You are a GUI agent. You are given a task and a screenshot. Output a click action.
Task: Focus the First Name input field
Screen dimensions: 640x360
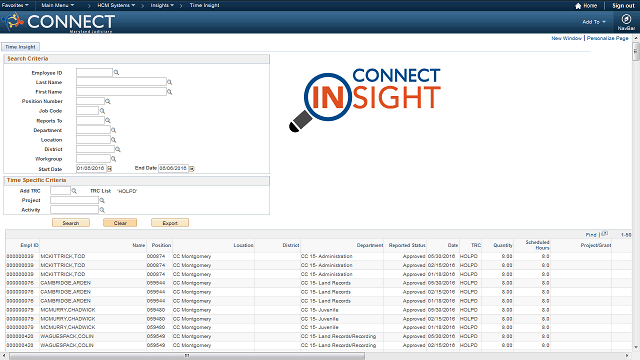(x=121, y=92)
